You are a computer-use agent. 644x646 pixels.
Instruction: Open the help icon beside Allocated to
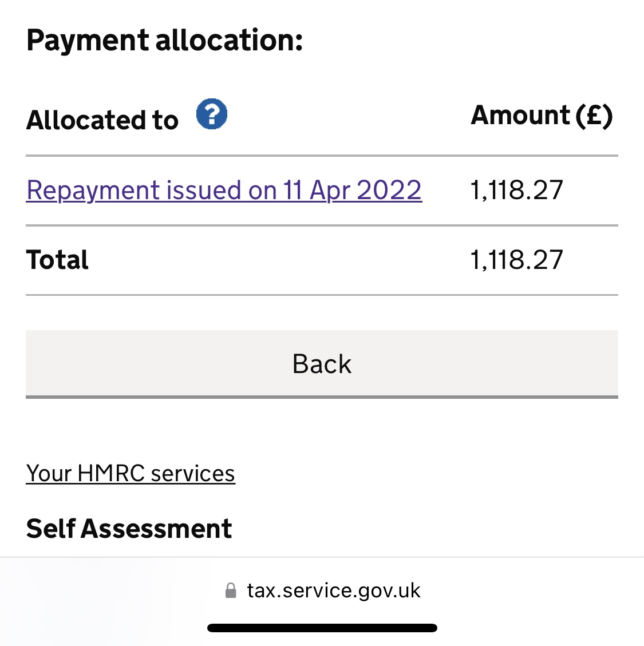point(211,114)
